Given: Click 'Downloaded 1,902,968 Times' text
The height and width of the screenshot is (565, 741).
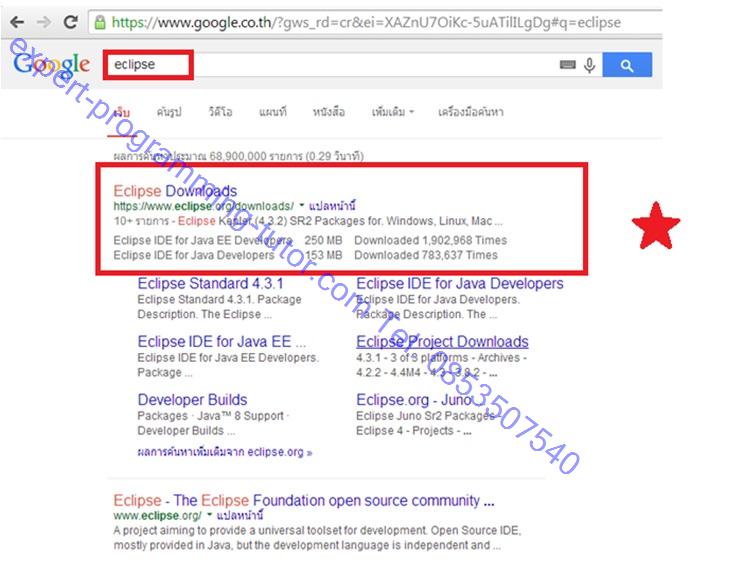Looking at the screenshot, I should (x=431, y=240).
